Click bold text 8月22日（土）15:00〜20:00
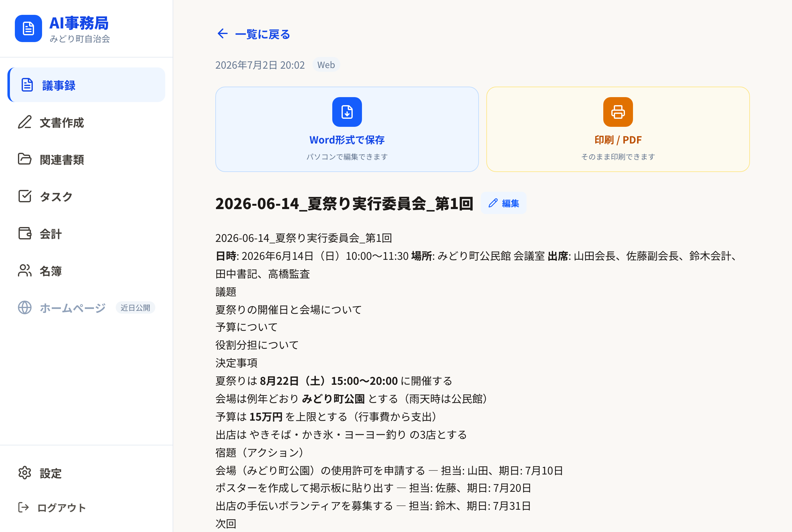The height and width of the screenshot is (532, 792). (x=329, y=381)
